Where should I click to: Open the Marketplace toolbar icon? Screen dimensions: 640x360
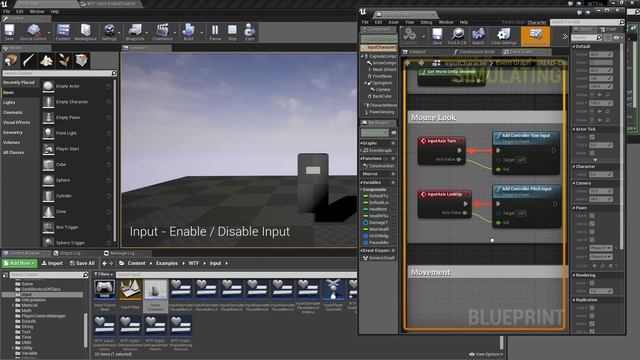[85, 31]
